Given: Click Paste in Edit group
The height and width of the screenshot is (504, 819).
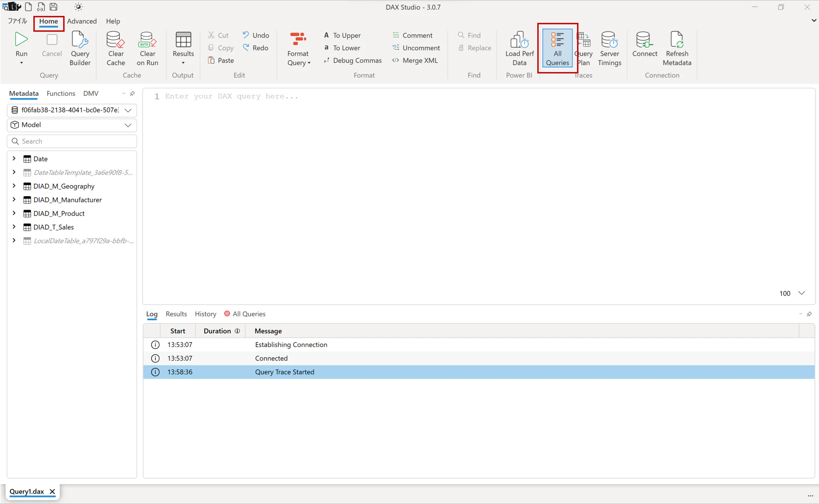Looking at the screenshot, I should click(221, 60).
